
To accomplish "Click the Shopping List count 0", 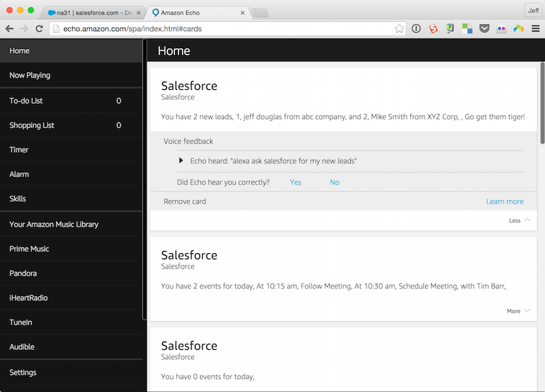I will click(x=119, y=125).
